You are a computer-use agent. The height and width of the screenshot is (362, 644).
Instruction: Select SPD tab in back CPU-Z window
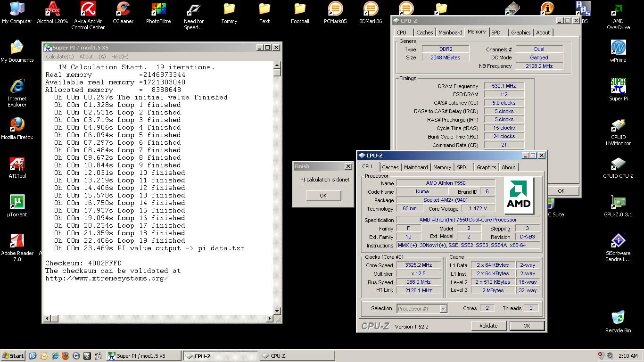point(496,33)
